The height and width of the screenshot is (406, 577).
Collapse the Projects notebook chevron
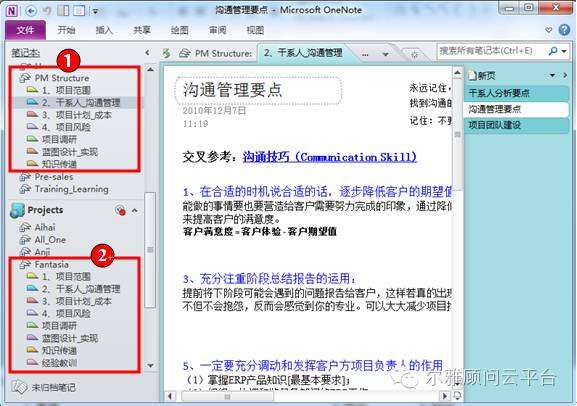coord(135,211)
